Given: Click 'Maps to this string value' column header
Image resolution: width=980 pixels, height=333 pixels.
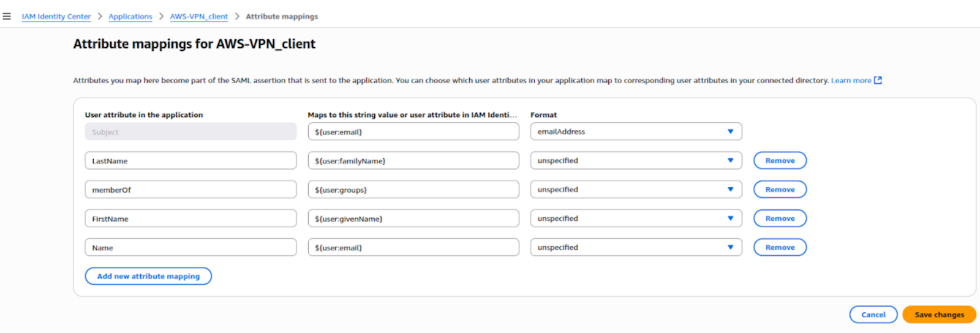Looking at the screenshot, I should pyautogui.click(x=412, y=114).
